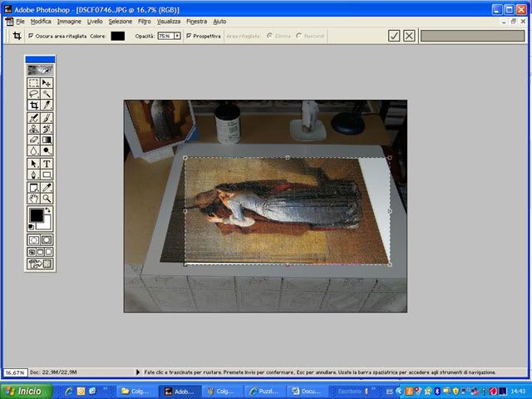Open the Windows Inicio start button
The height and width of the screenshot is (399, 532).
[27, 392]
